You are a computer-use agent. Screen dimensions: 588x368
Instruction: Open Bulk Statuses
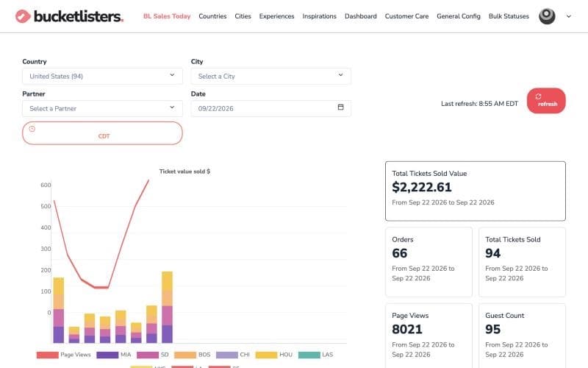(509, 16)
